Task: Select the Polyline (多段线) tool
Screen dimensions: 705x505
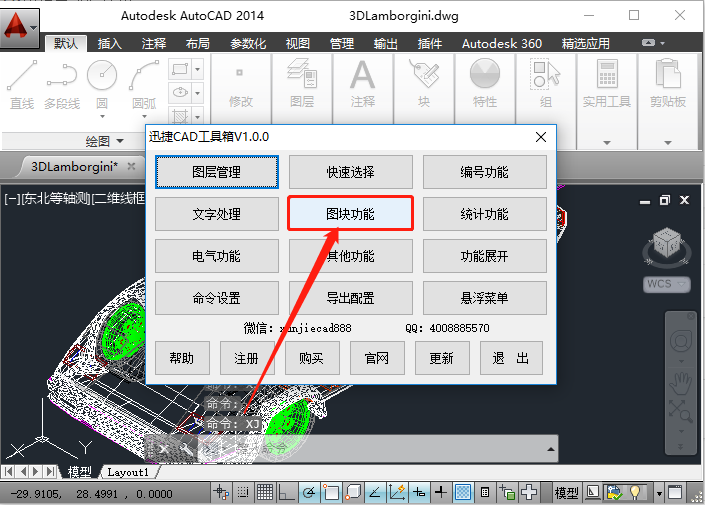Action: coord(62,84)
